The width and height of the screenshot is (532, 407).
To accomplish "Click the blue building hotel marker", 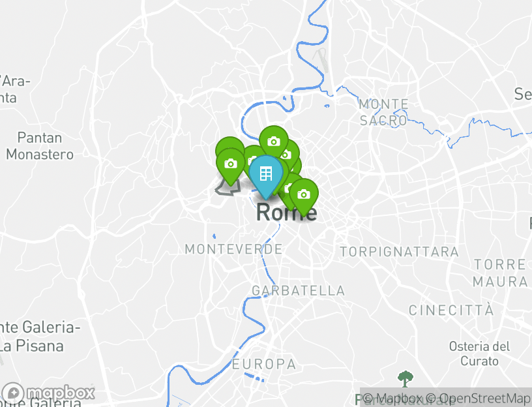I will (x=266, y=173).
